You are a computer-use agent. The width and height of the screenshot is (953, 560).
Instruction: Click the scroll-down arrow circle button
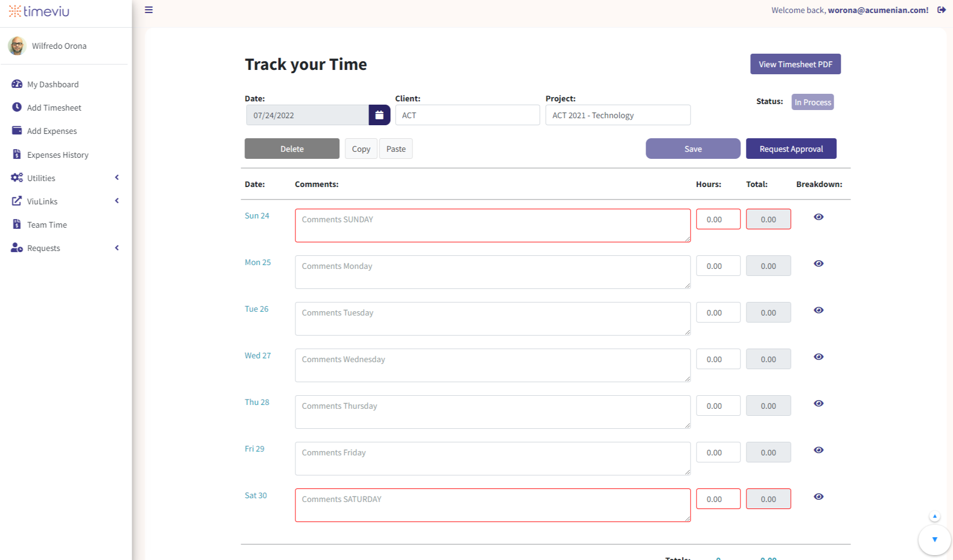(x=934, y=539)
